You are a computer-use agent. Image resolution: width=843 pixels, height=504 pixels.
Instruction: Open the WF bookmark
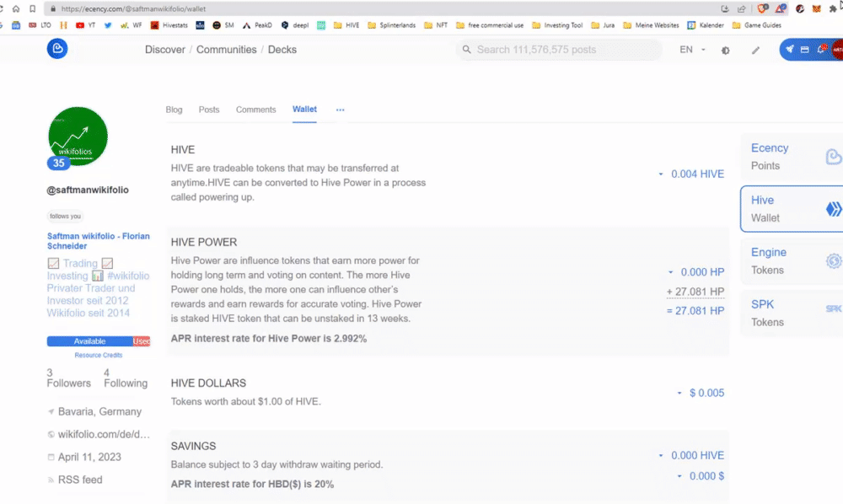pos(132,25)
